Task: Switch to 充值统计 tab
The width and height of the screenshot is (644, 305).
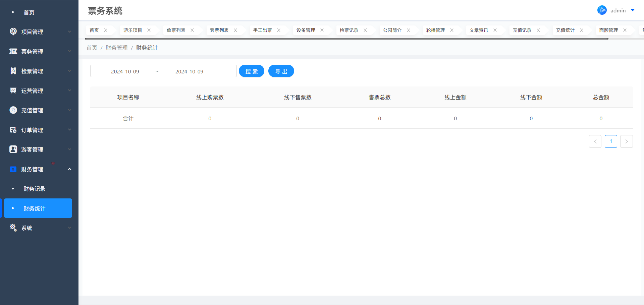Action: click(x=566, y=30)
